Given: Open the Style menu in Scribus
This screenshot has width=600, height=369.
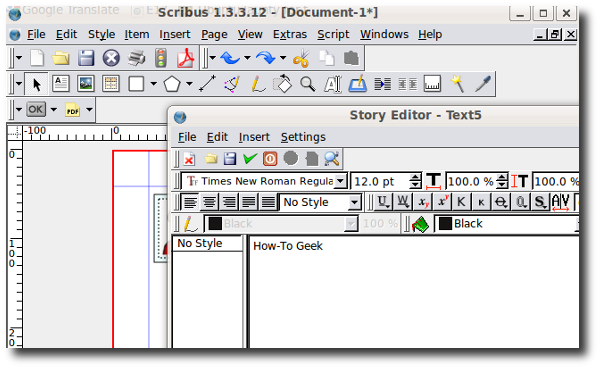Looking at the screenshot, I should pos(101,34).
